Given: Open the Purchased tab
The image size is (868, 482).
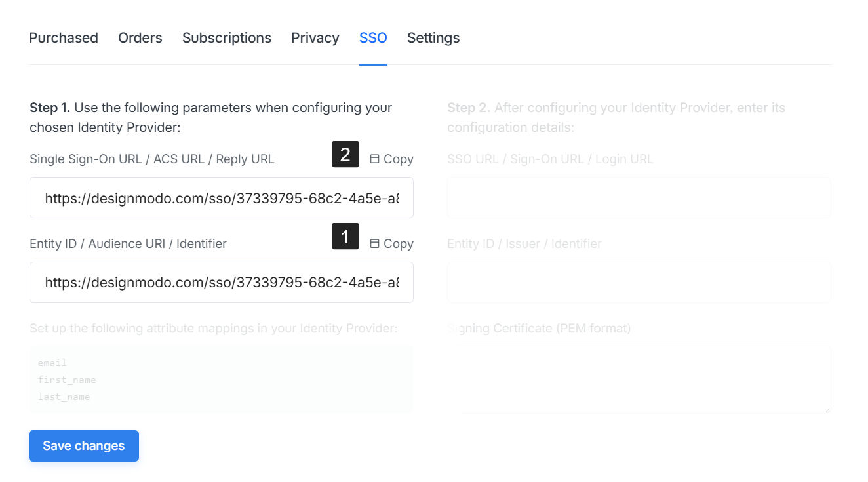Looking at the screenshot, I should pyautogui.click(x=64, y=38).
